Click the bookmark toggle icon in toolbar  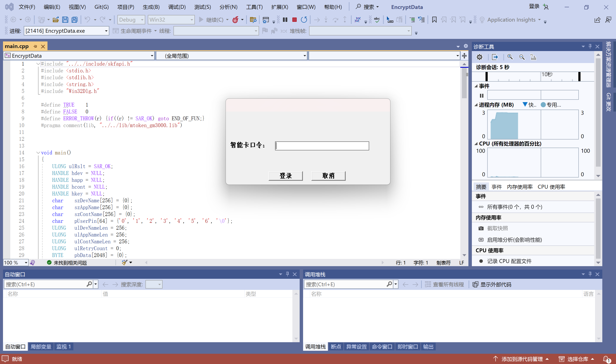click(434, 20)
